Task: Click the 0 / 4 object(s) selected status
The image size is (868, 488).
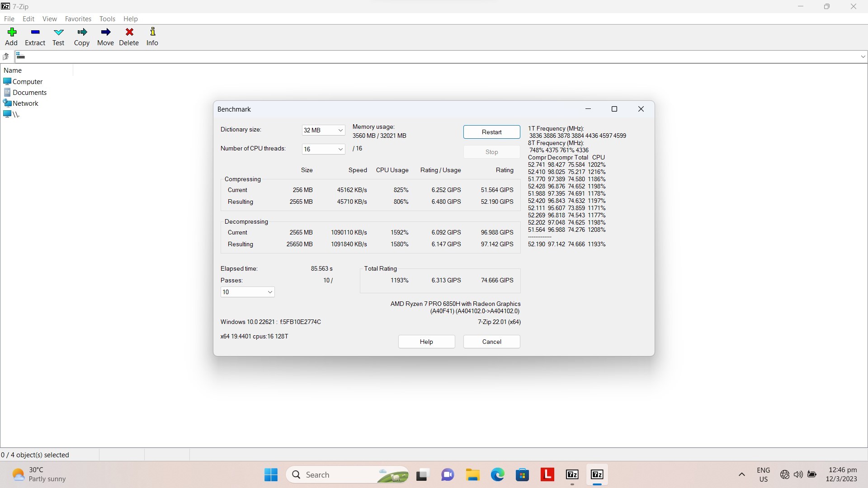Action: 35,455
